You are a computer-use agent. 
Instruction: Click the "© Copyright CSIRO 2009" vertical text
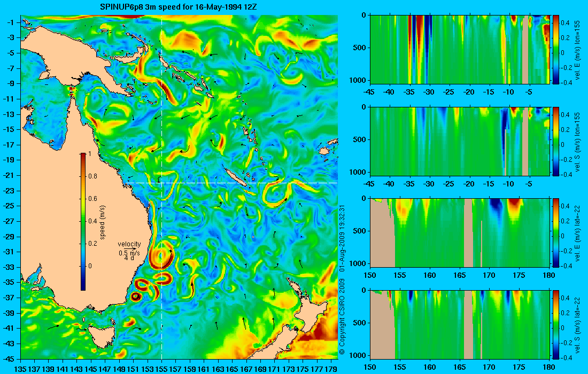click(x=342, y=317)
